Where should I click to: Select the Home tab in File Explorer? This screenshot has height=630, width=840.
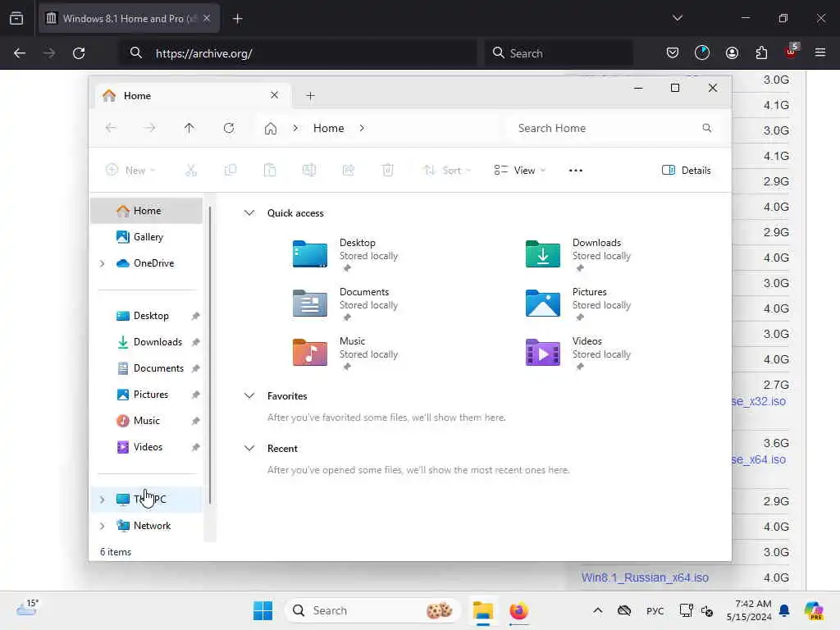tap(193, 96)
